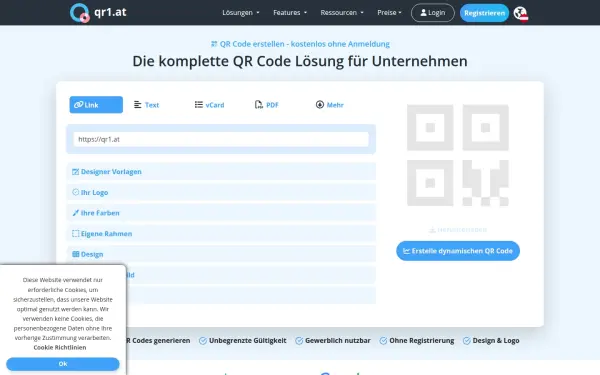Image resolution: width=600 pixels, height=375 pixels.
Task: Open the Lösungen dropdown menu
Action: click(x=241, y=13)
